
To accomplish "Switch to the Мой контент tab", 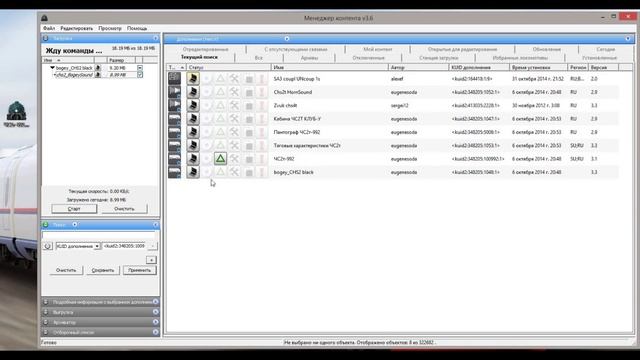I will (378, 49).
